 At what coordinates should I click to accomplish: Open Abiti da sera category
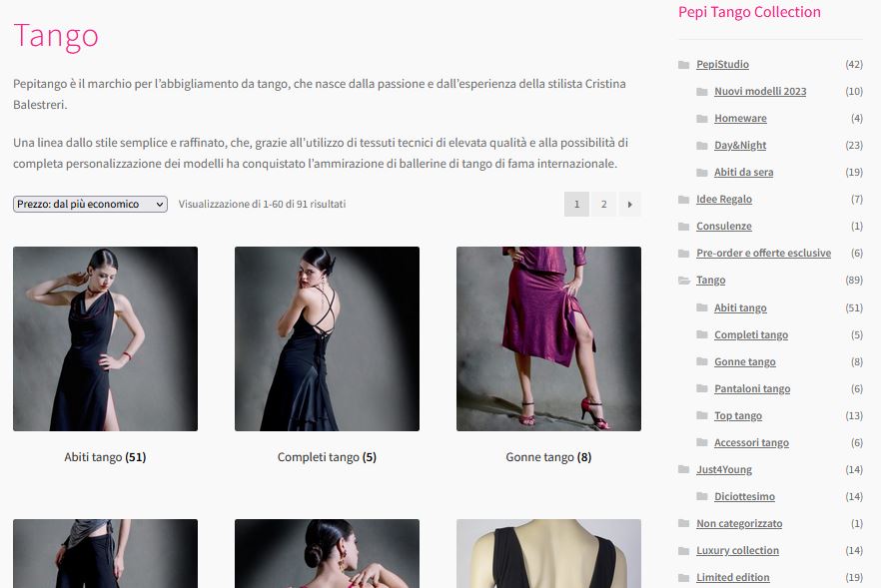(x=743, y=173)
